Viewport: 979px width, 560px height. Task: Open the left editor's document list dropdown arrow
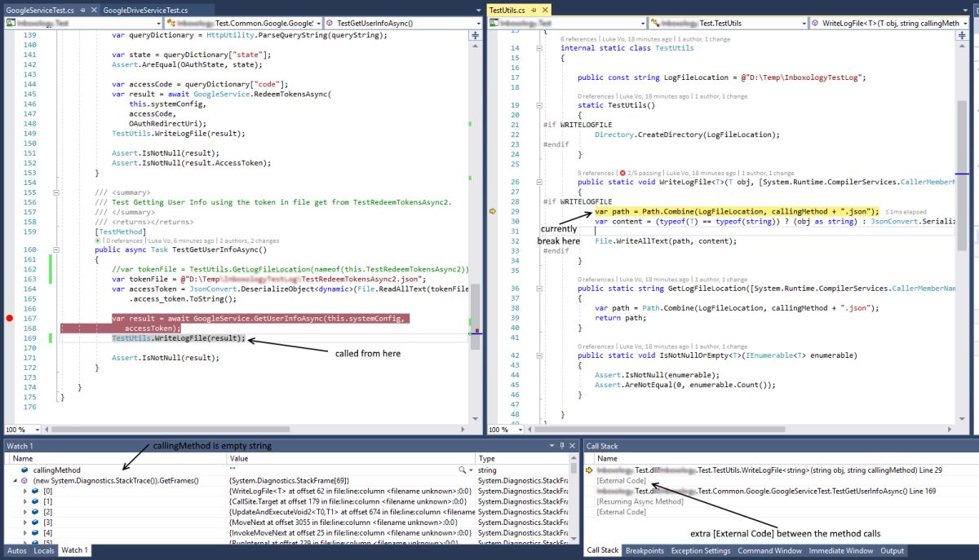point(477,10)
